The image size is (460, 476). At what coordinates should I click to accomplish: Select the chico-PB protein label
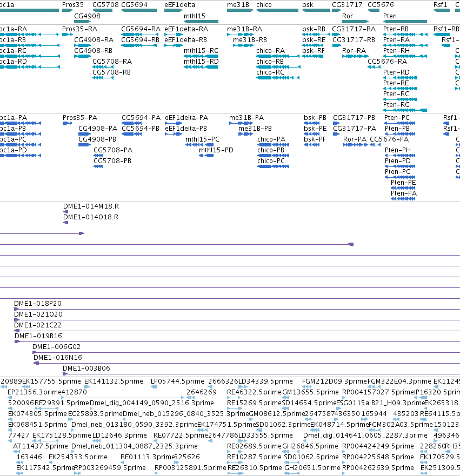(x=271, y=150)
